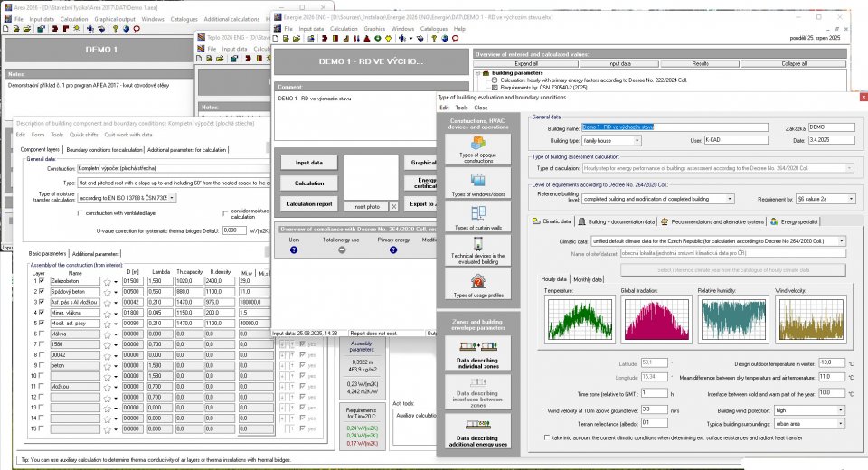Open Building wind protection dropdown
Viewport: 868px width, 470px height.
(x=840, y=410)
